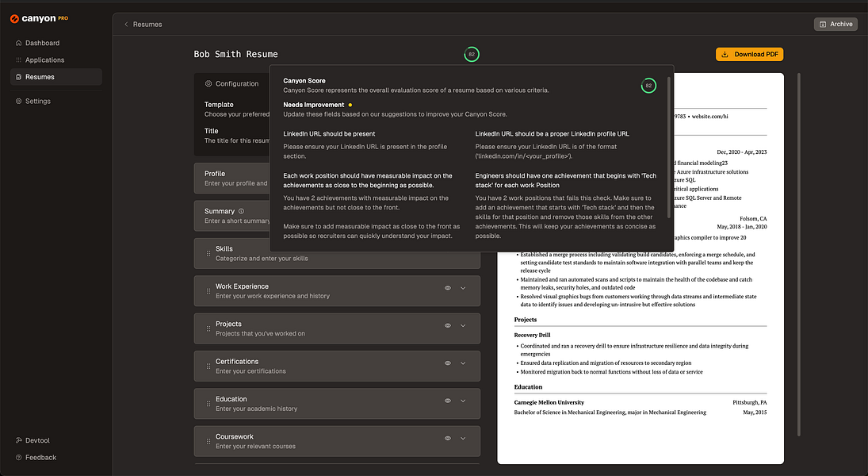Screen dimensions: 868x476
Task: Click Recovery Drill project in preview
Action: 532,335
